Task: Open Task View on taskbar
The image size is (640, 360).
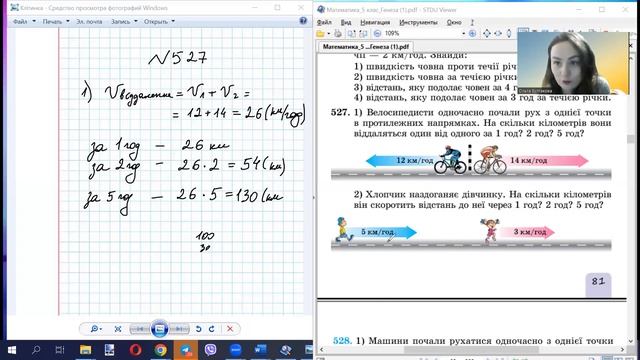Action: pos(60,350)
